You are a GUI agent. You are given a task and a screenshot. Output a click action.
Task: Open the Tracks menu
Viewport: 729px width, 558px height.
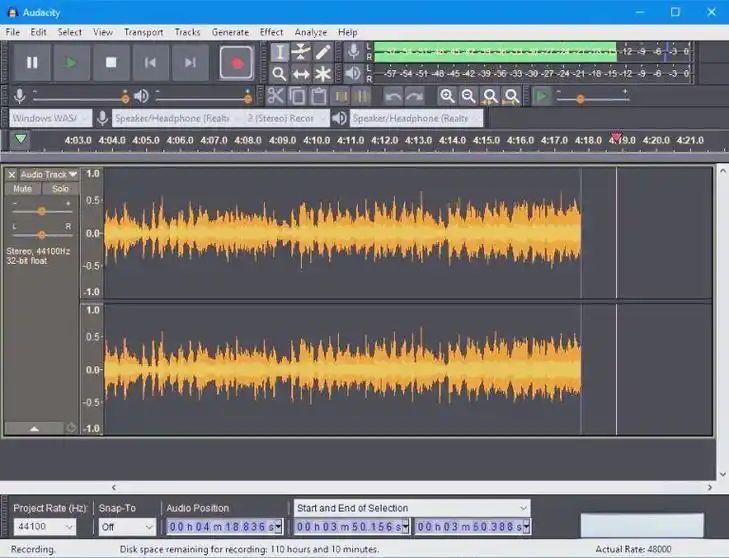point(187,32)
